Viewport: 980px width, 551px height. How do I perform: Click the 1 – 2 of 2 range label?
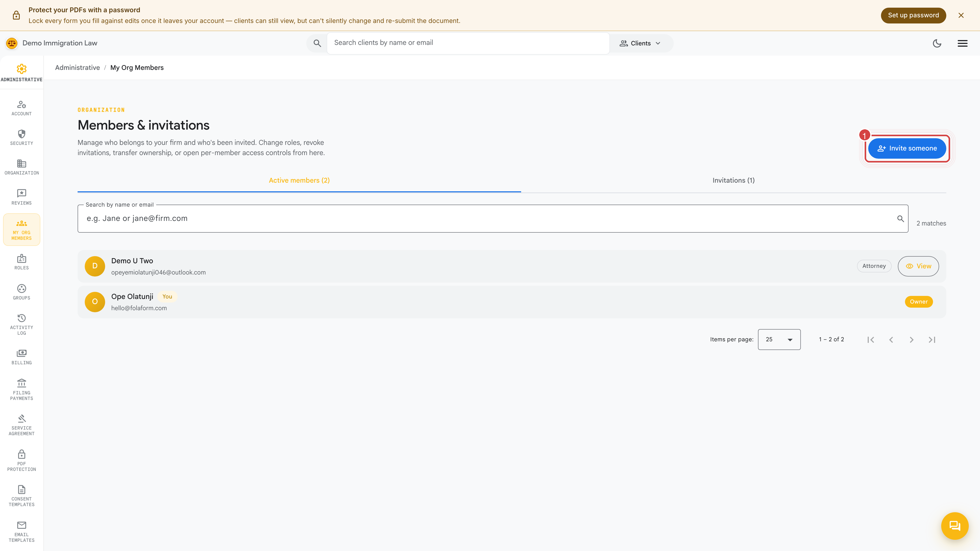tap(831, 340)
